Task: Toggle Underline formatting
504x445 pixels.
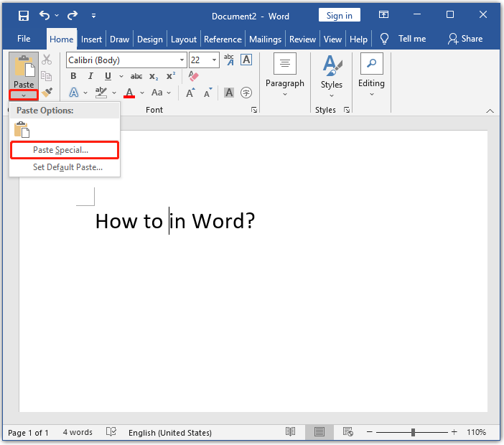Action: pos(108,76)
